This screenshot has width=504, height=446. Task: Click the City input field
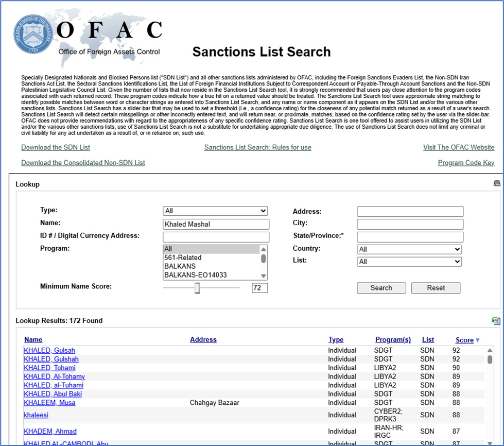point(410,224)
